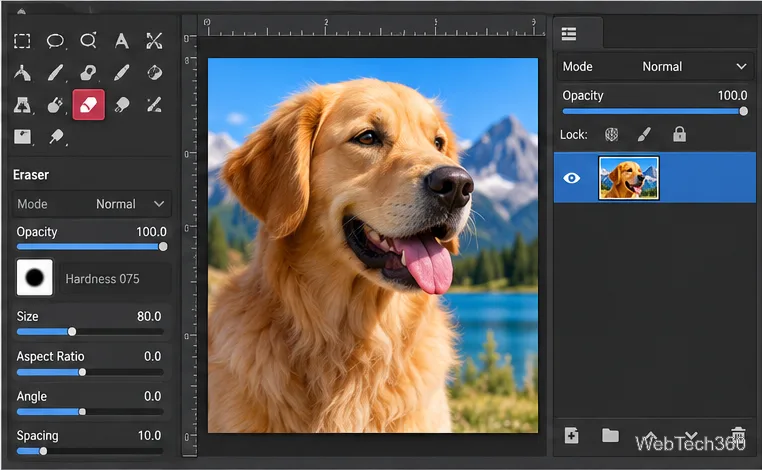Screen dimensions: 762x470
Task: Select the Ellipse Select tool
Action: coord(55,41)
